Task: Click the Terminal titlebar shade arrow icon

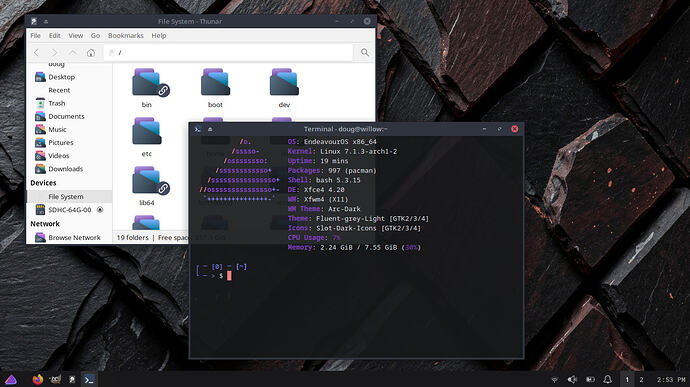Action: [x=210, y=129]
